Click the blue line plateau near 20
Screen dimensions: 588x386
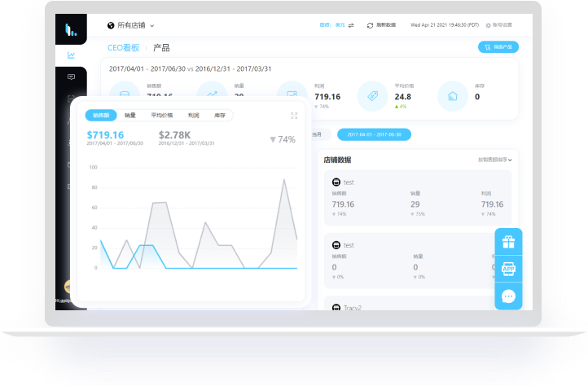click(146, 245)
